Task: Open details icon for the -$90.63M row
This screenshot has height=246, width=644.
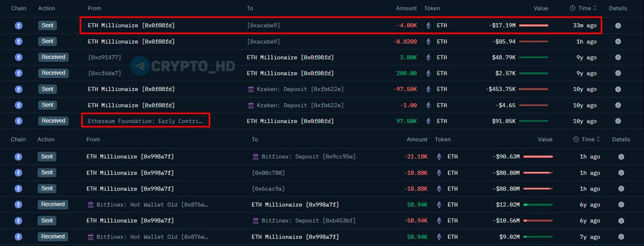Action: point(621,156)
